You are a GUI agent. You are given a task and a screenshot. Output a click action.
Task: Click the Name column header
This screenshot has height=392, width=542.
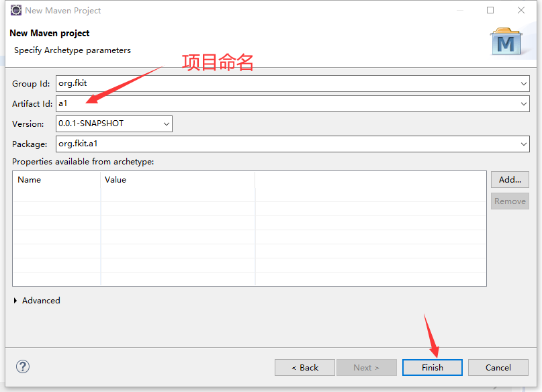click(x=56, y=180)
